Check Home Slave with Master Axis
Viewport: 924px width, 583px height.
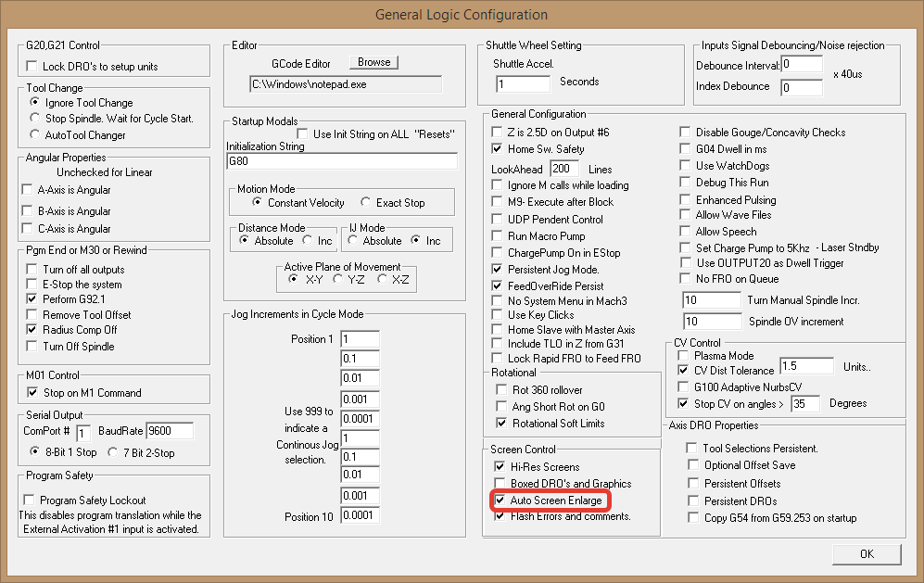coord(498,330)
